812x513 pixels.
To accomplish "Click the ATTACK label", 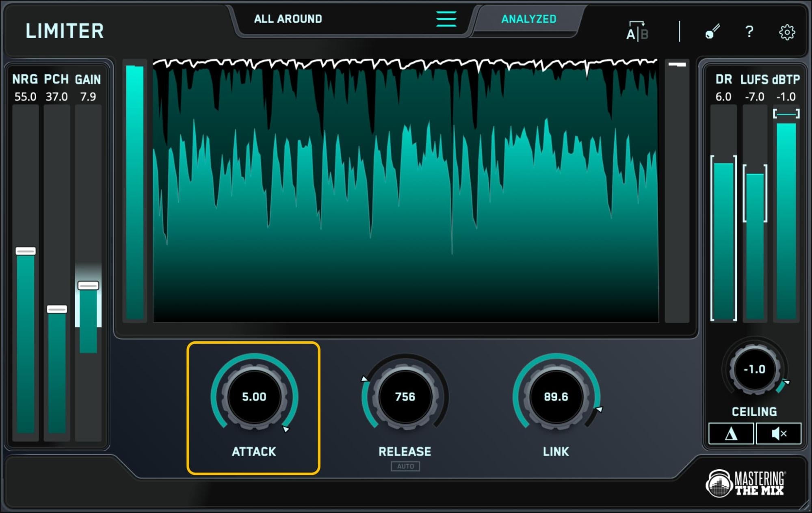I will point(254,451).
